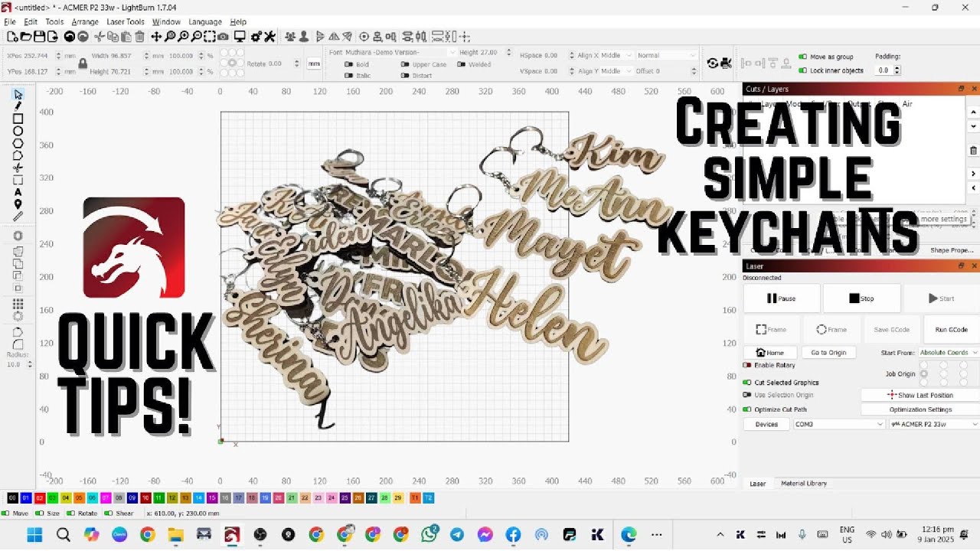The image size is (980, 551).
Task: Click the Grid Array tool icon
Action: (x=18, y=304)
